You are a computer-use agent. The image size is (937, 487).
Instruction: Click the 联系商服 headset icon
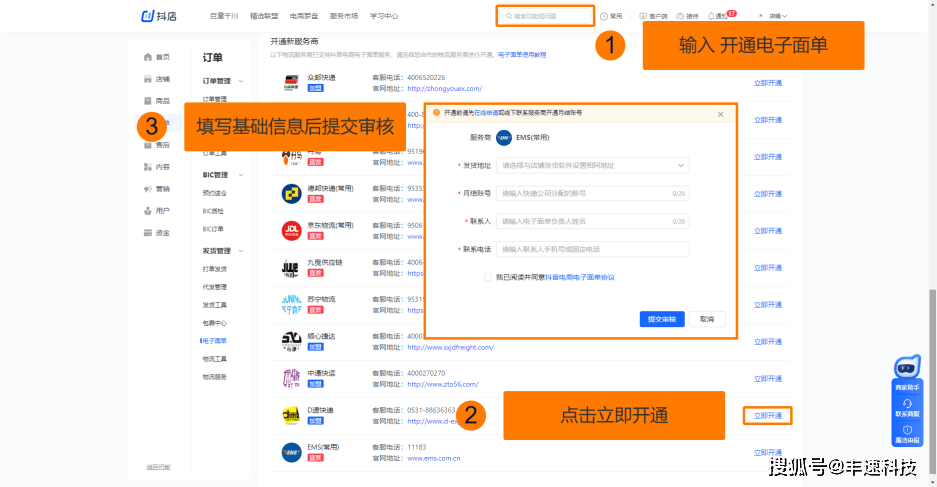(x=907, y=404)
